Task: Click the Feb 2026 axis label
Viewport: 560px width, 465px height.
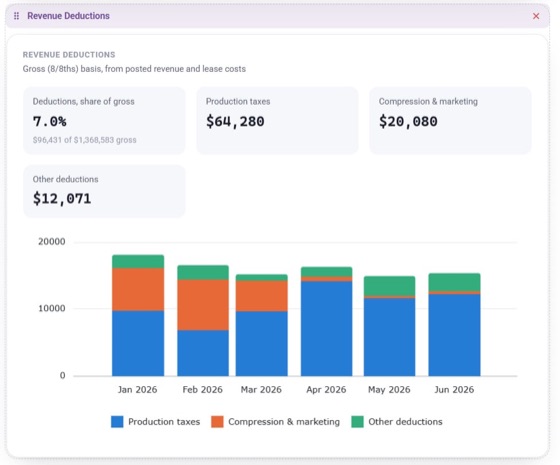Action: [202, 390]
